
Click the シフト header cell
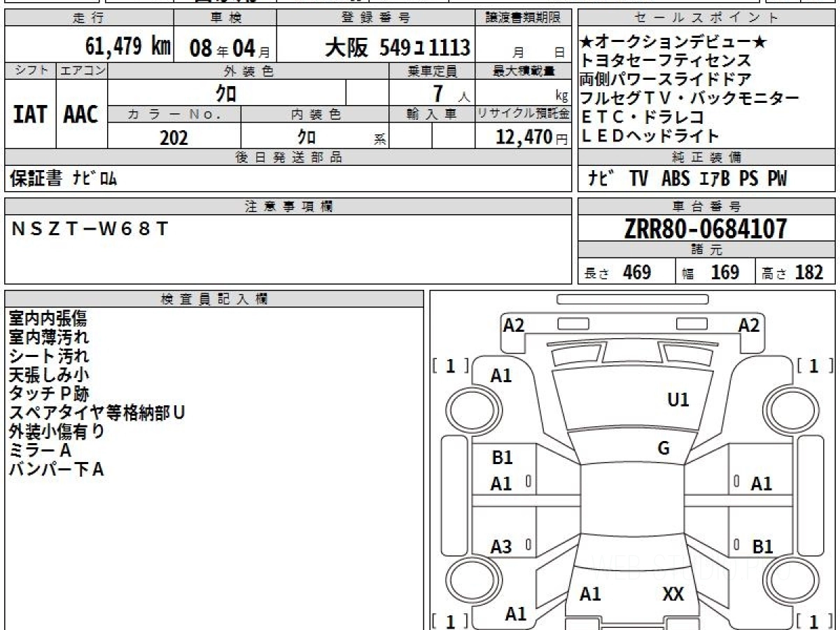30,71
